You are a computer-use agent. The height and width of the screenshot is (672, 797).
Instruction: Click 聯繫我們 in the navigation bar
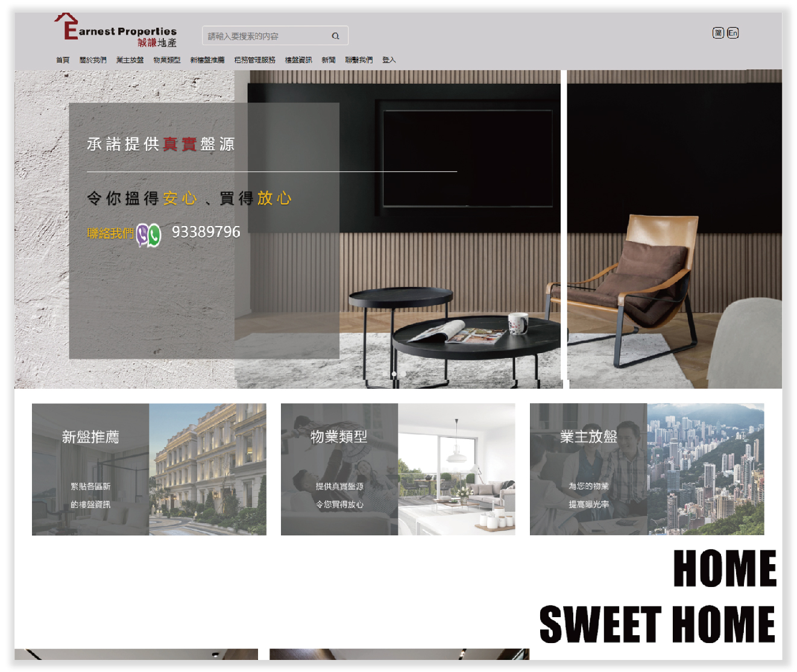click(x=359, y=60)
